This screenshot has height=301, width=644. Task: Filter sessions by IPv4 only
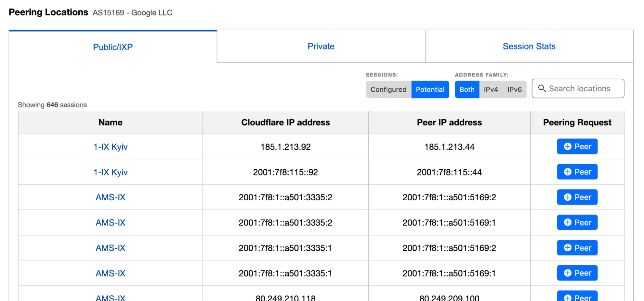point(490,89)
